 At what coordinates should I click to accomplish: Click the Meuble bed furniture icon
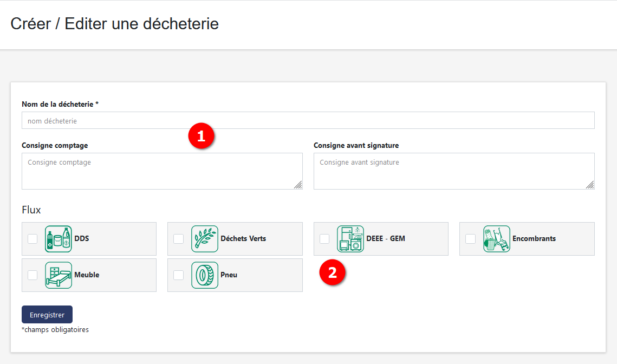[59, 275]
